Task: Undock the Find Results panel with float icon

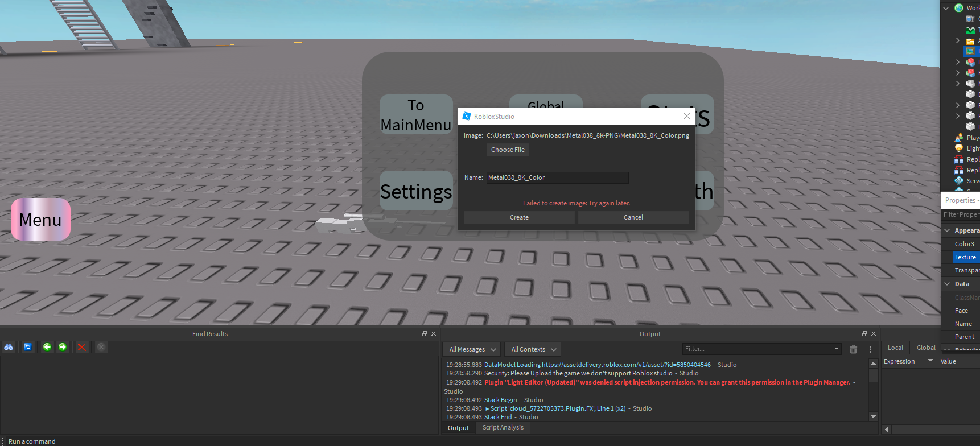Action: [x=424, y=334]
